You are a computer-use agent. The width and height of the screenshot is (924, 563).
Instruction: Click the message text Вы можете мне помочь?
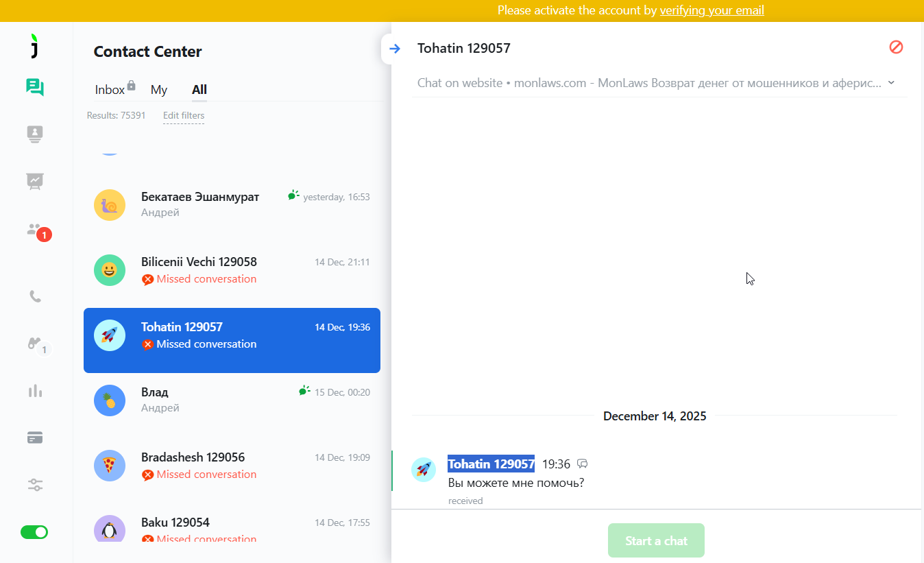coord(516,483)
